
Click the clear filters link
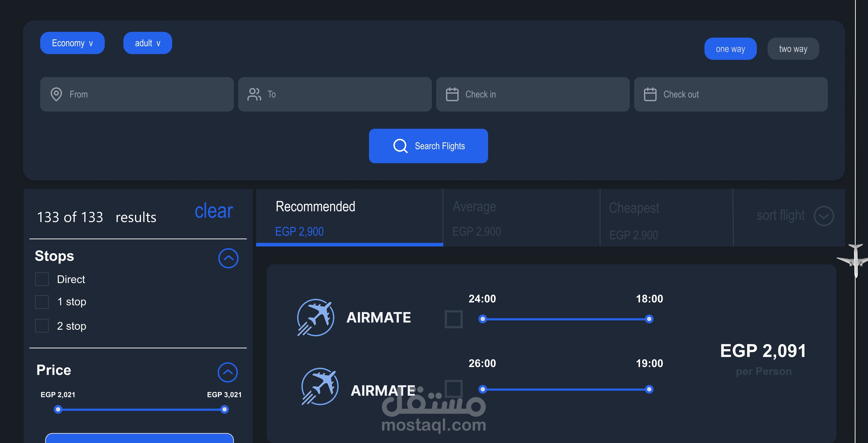click(x=214, y=211)
